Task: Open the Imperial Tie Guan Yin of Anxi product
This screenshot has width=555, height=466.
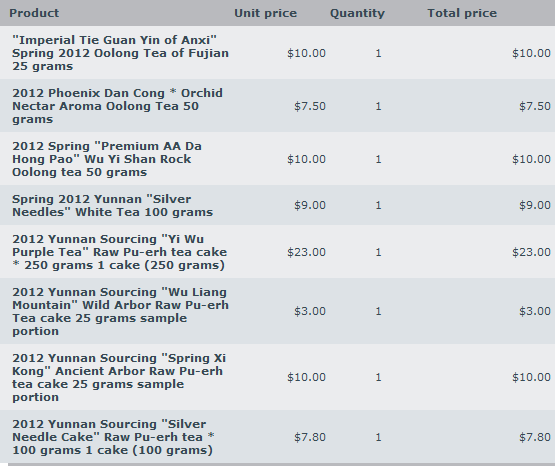Action: 120,53
